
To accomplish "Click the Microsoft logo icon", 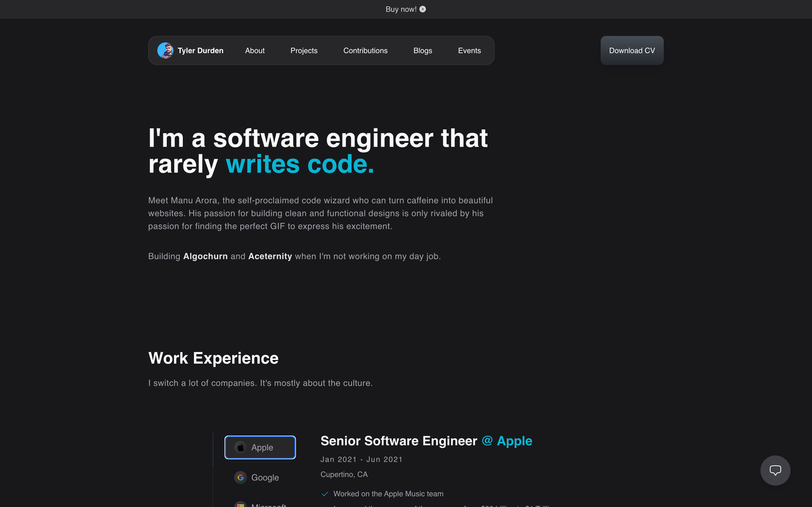I will click(240, 504).
